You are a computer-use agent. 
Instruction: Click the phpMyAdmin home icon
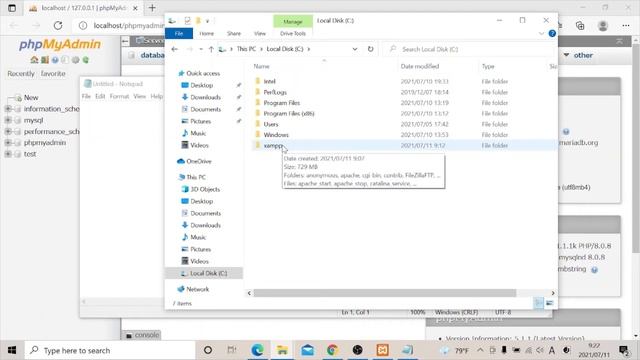click(34, 60)
